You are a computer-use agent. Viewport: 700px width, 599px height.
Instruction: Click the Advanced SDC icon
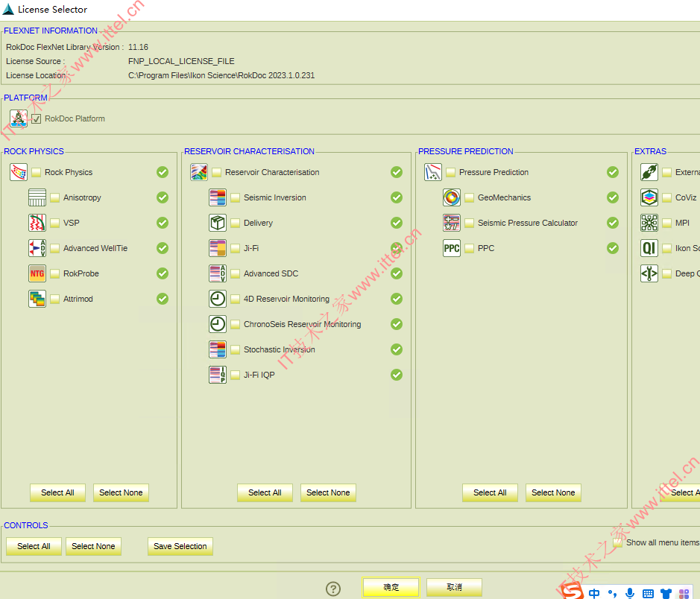(x=218, y=274)
